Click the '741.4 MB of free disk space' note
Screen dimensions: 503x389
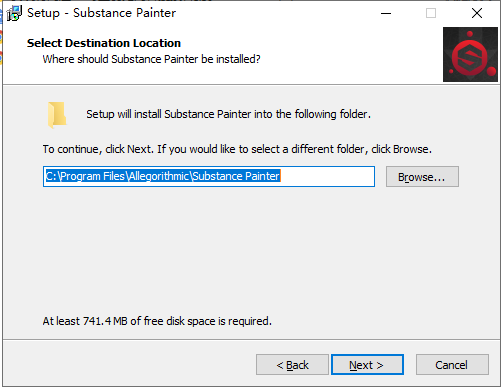157,321
